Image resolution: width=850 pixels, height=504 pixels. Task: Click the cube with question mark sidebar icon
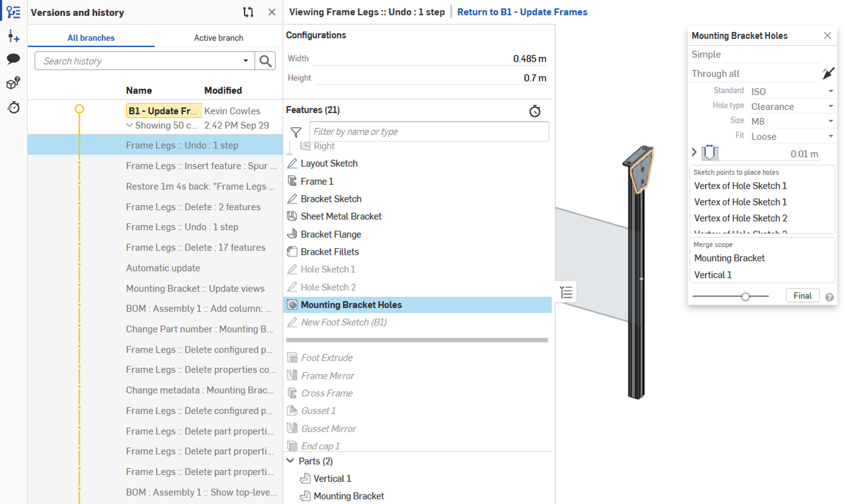pyautogui.click(x=13, y=83)
